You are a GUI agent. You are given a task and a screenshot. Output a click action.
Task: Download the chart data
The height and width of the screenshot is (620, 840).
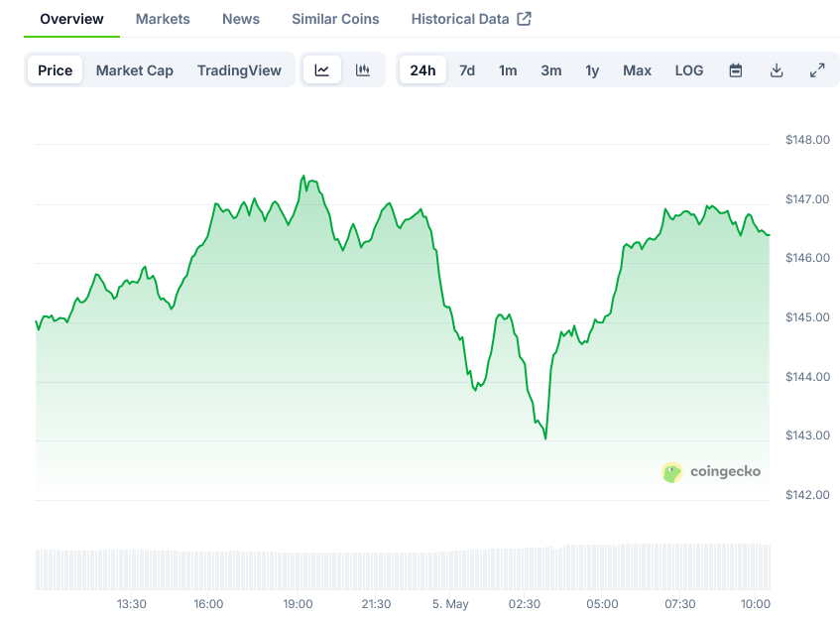[x=777, y=70]
